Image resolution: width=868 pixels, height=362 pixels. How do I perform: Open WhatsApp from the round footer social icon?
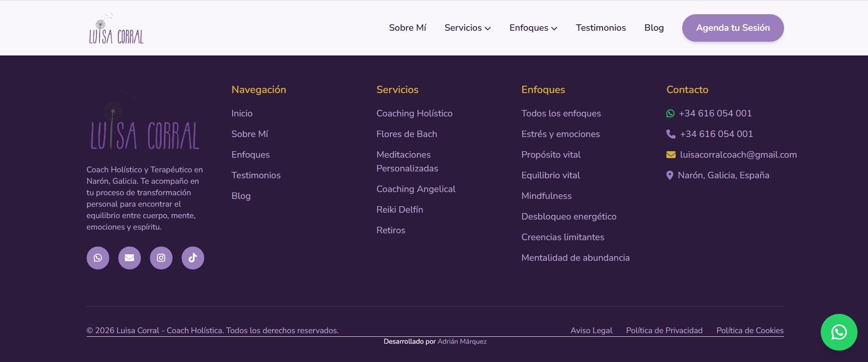coord(98,258)
